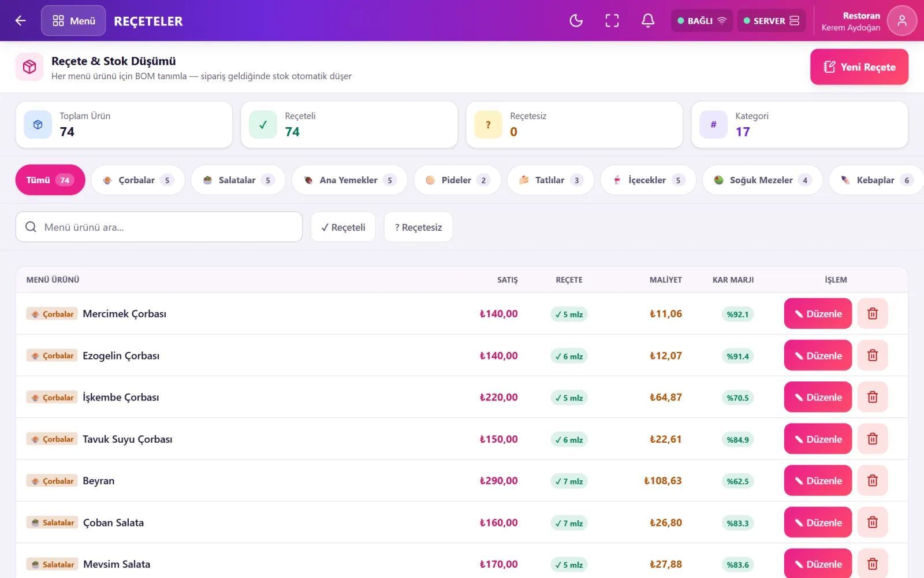Enter fullscreen mode icon
This screenshot has width=924, height=578.
coord(612,21)
